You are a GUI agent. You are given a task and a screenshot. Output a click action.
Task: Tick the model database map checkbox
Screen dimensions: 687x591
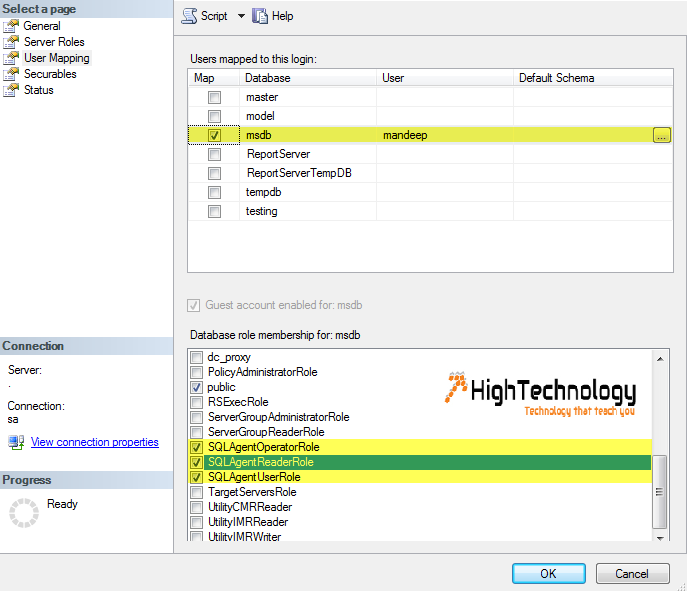pyautogui.click(x=214, y=116)
